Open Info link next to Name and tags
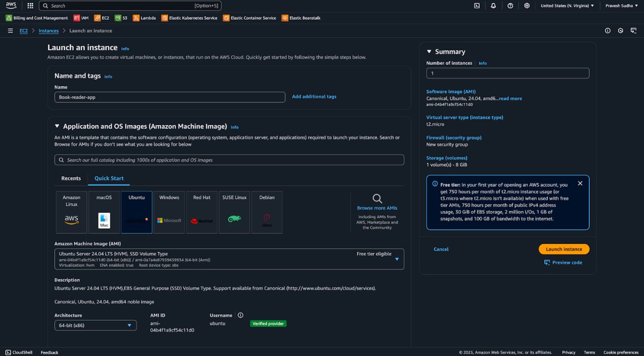Image resolution: width=644 pixels, height=356 pixels. [108, 77]
